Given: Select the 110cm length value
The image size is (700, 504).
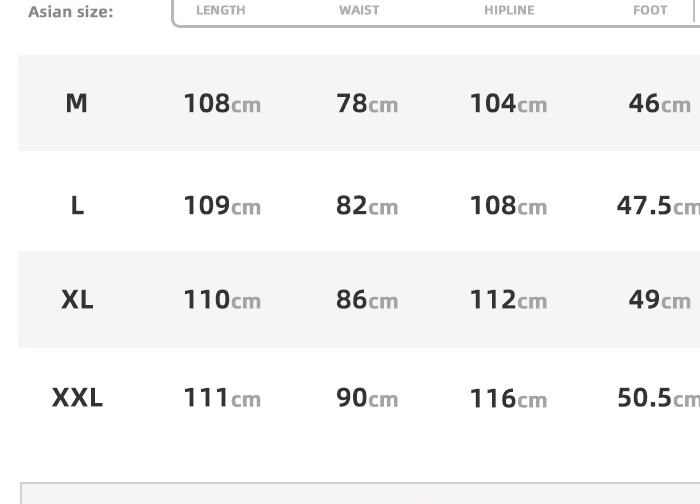Looking at the screenshot, I should 221,299.
